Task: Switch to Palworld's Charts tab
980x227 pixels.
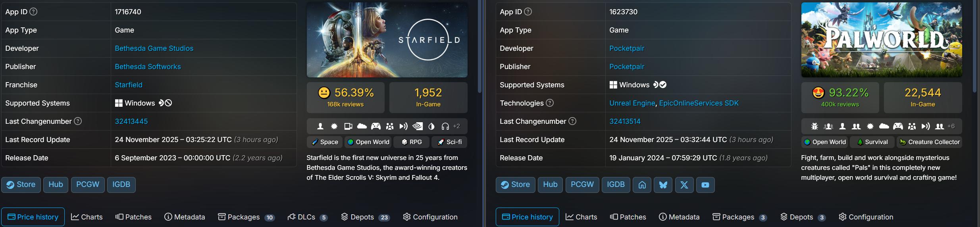Action: tap(581, 217)
